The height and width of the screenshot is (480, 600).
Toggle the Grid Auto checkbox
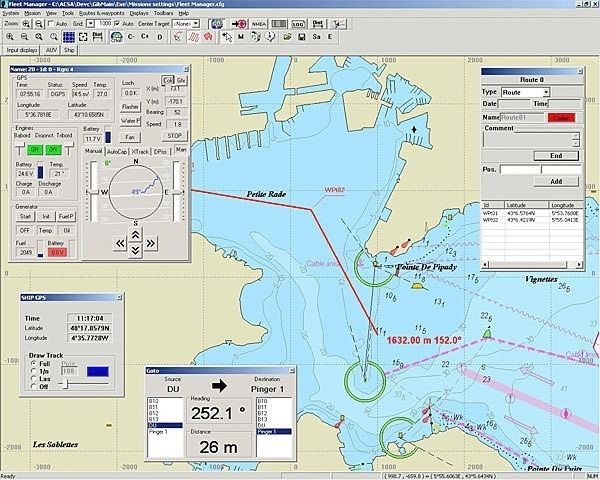pyautogui.click(x=117, y=24)
